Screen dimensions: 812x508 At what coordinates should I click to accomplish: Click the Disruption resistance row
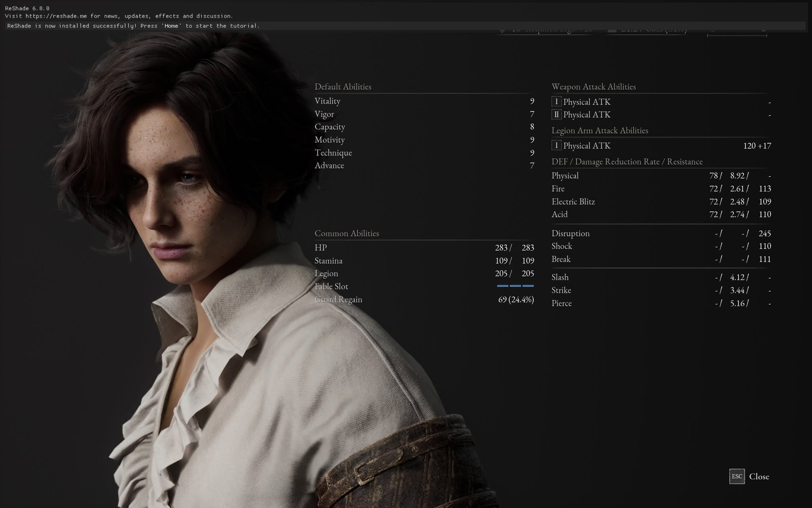tap(661, 233)
